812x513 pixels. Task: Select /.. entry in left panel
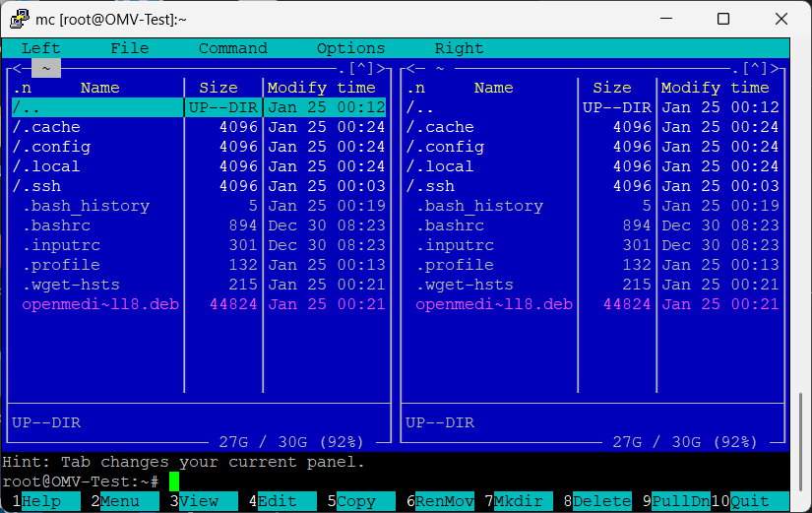(199, 107)
